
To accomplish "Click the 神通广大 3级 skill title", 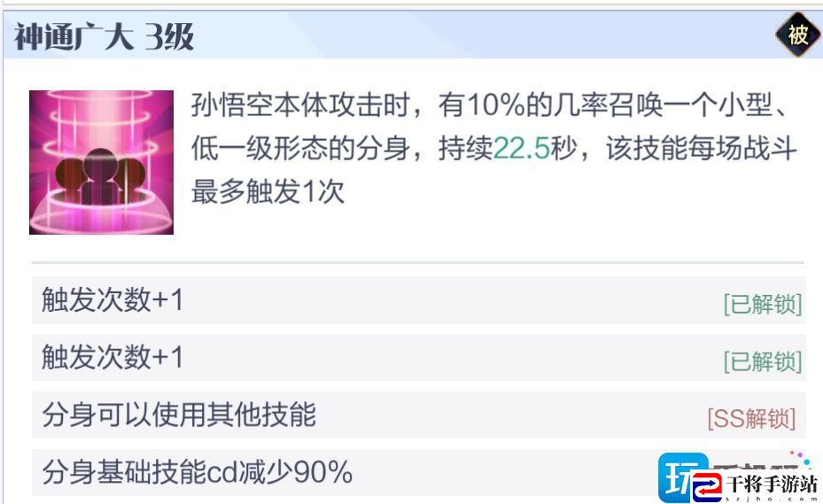I will pyautogui.click(x=104, y=36).
